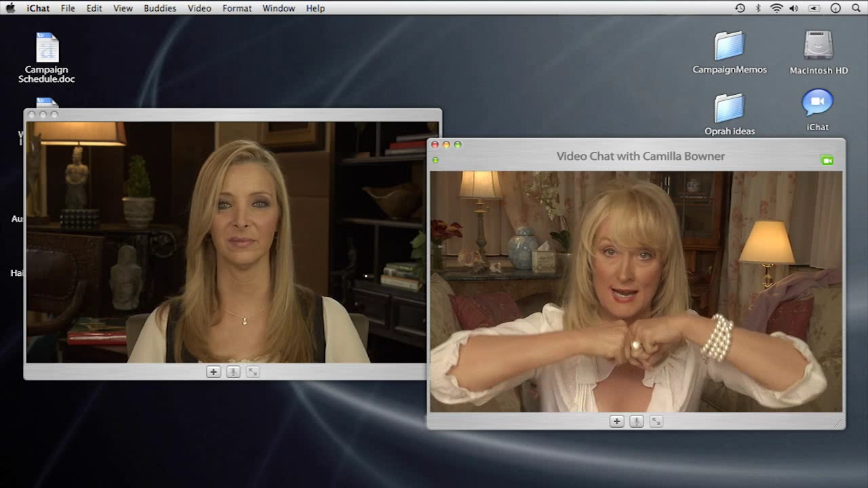
Task: Click the plus button in the left video window
Action: 213,371
